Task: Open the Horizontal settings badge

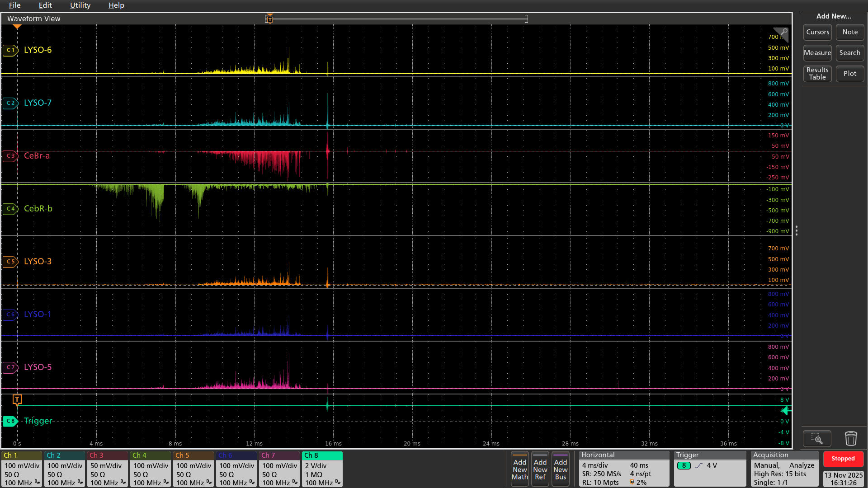Action: pos(624,469)
